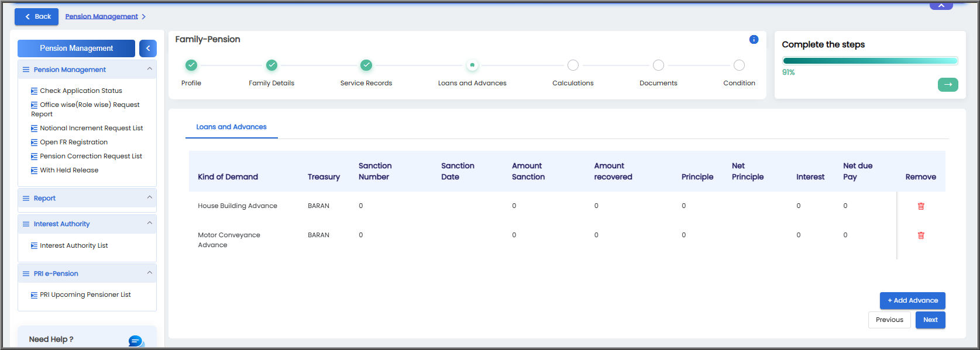Click the Next button
The width and height of the screenshot is (980, 350).
(x=930, y=320)
